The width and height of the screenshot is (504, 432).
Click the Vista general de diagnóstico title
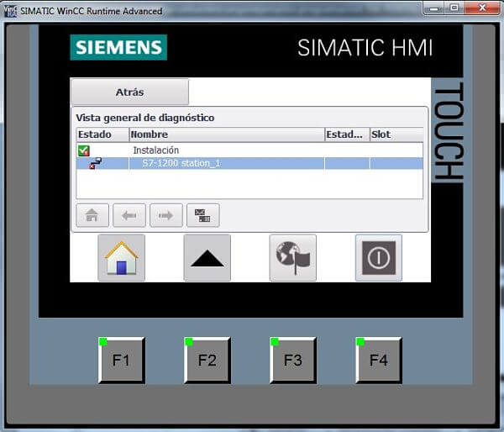145,118
